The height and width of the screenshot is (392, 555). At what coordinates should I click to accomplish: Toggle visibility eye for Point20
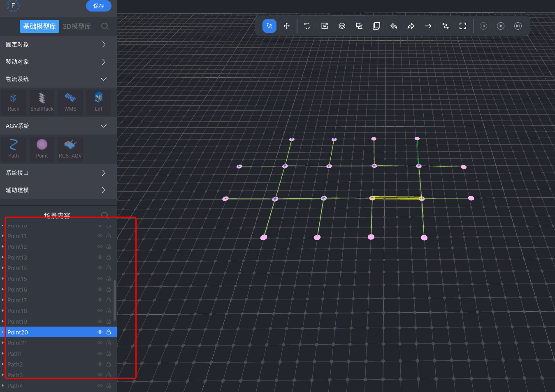[100, 332]
